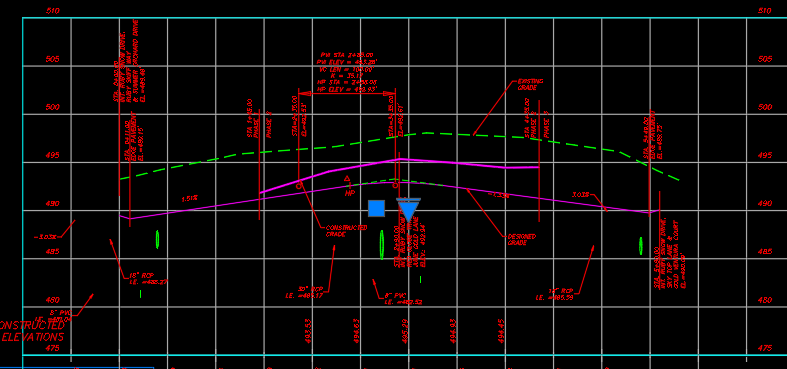Click the green pipe ellipse near 1.51% slope
787x369 pixels.
tap(158, 239)
